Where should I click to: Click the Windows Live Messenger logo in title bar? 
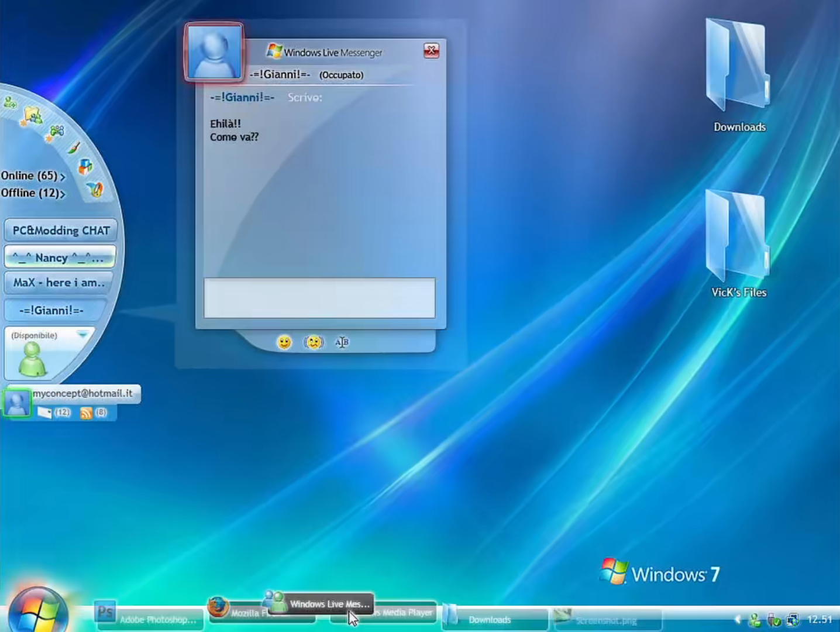click(274, 51)
